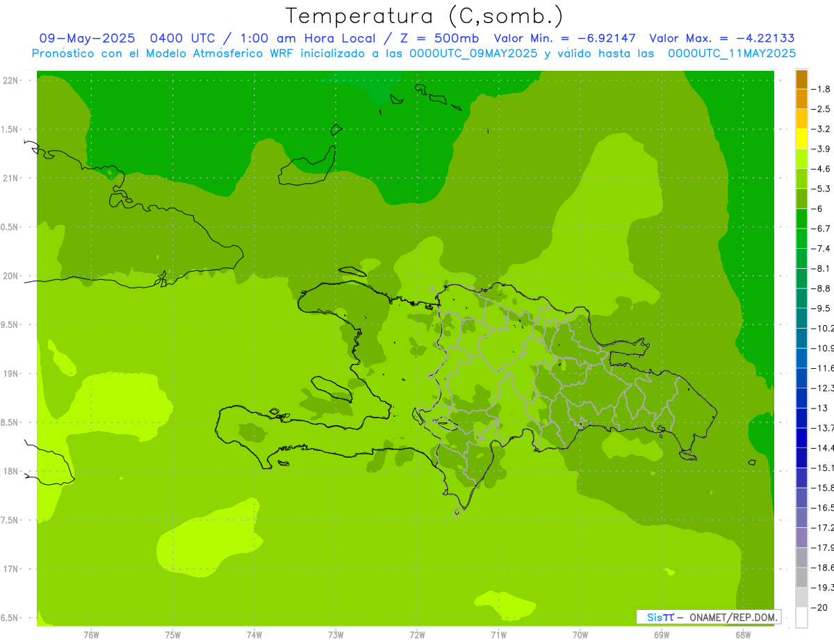Click the 22N latitude axis label

coord(10,80)
